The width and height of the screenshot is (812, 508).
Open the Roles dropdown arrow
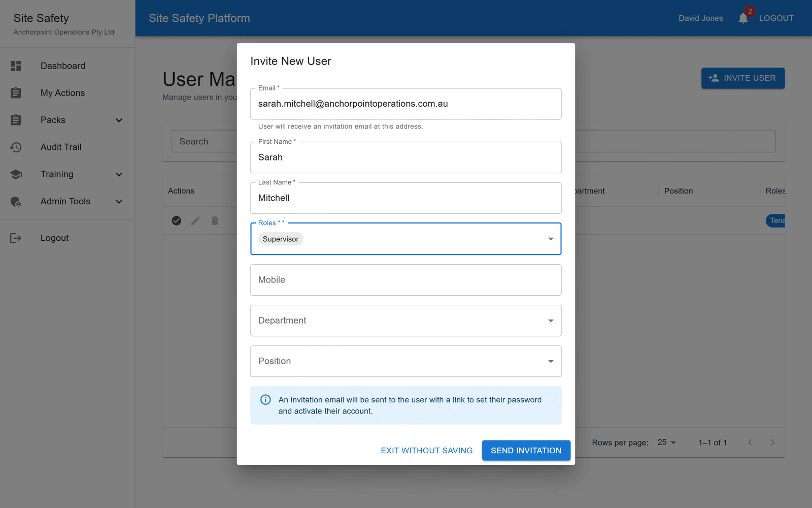(551, 239)
